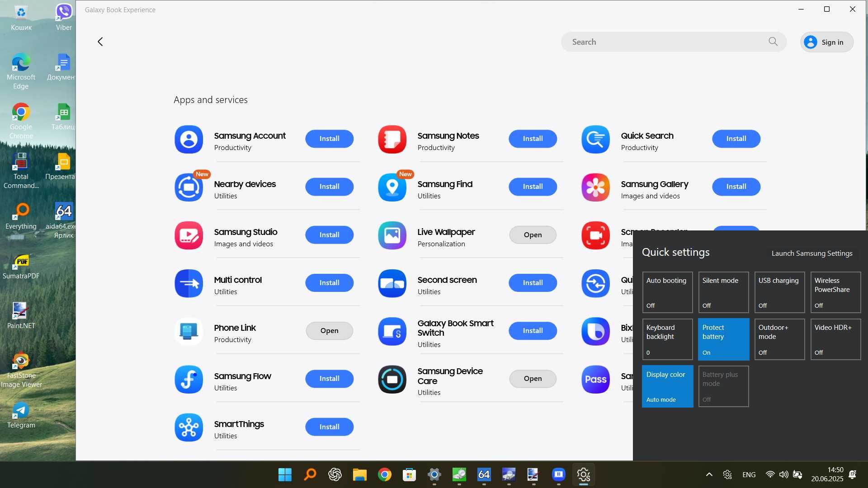Click the Nearby devices app icon

[x=189, y=187]
